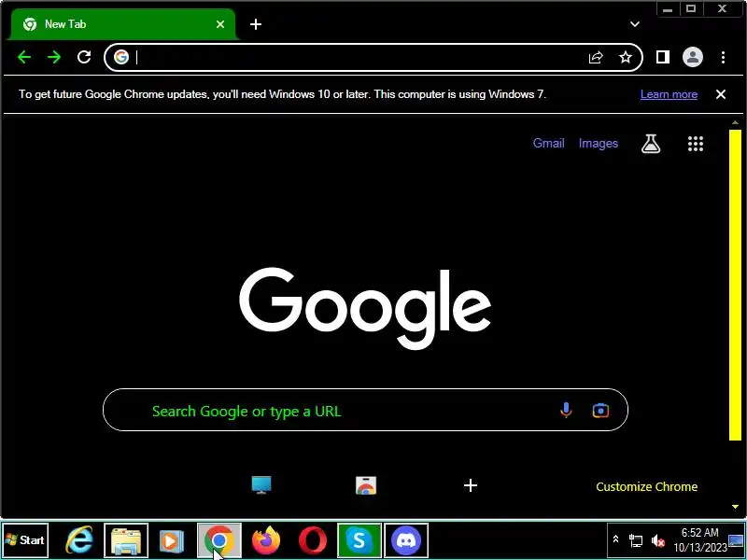The width and height of the screenshot is (747, 560).
Task: Open the Windows Start menu
Action: point(25,540)
